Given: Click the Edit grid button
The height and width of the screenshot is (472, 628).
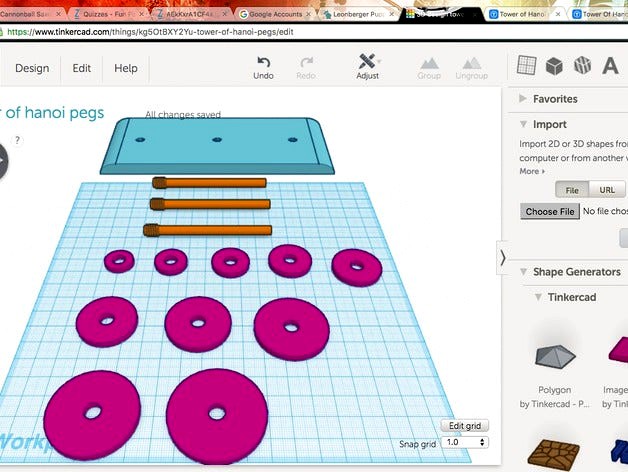Looking at the screenshot, I should [x=465, y=426].
